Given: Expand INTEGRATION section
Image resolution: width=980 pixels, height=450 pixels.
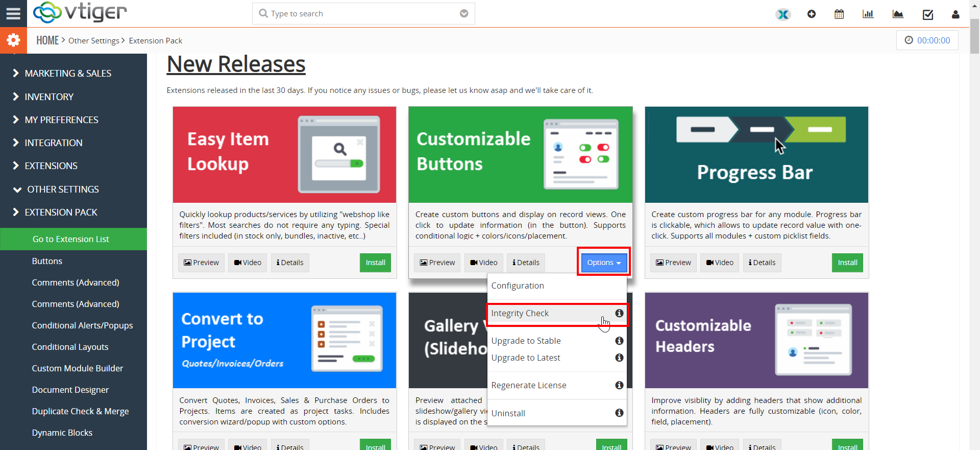Looking at the screenshot, I should click(54, 143).
